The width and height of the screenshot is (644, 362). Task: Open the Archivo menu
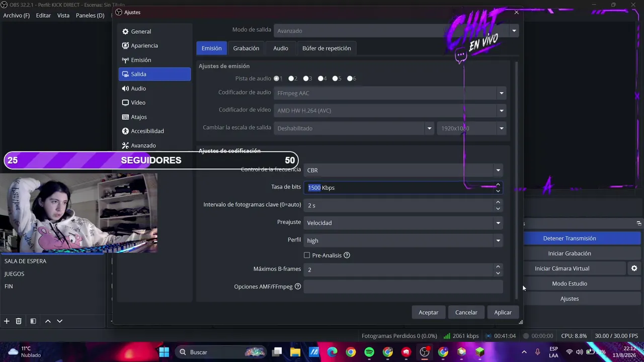click(x=17, y=16)
